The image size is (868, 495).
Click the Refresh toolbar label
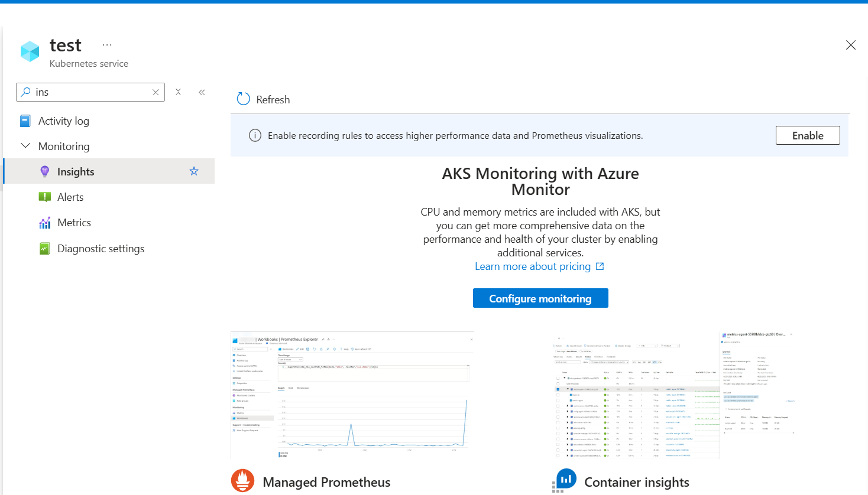[x=273, y=100]
